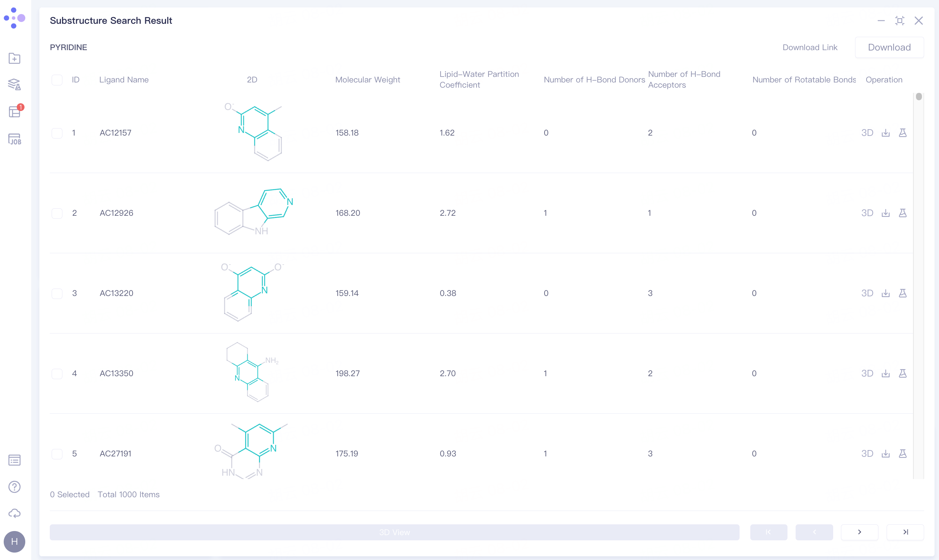Click the help question mark icon
Screen dimensions: 939x560
(14, 487)
